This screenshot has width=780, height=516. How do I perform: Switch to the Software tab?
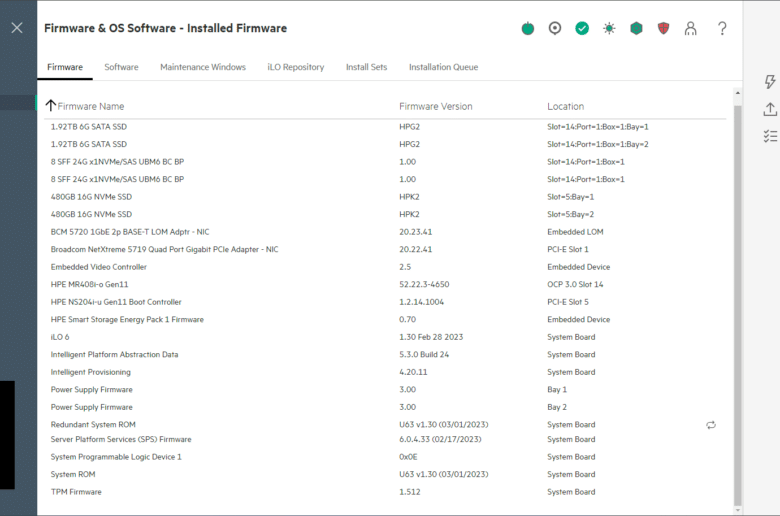[121, 67]
